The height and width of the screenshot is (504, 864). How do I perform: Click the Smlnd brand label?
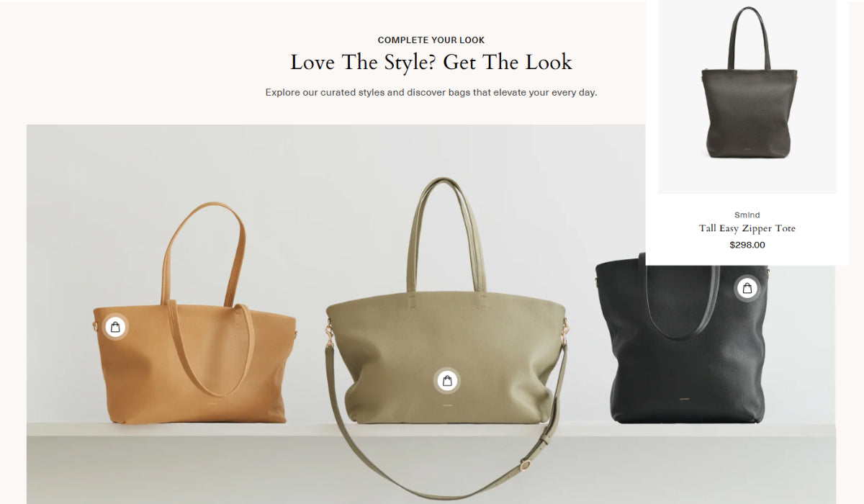tap(747, 215)
